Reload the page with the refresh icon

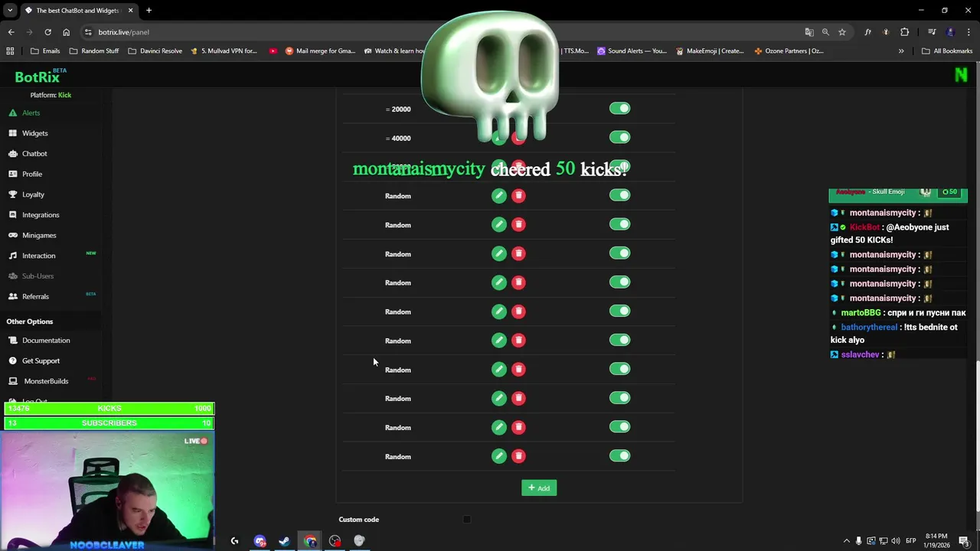[x=47, y=32]
